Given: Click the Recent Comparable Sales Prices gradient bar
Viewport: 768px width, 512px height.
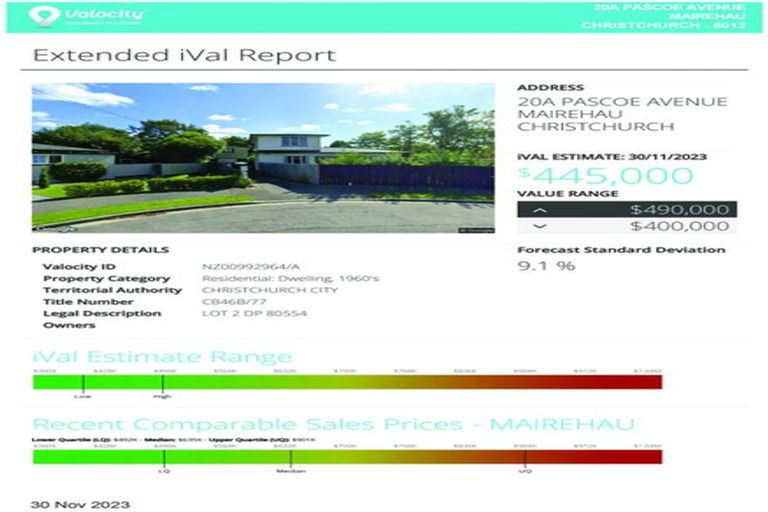Looking at the screenshot, I should click(347, 456).
